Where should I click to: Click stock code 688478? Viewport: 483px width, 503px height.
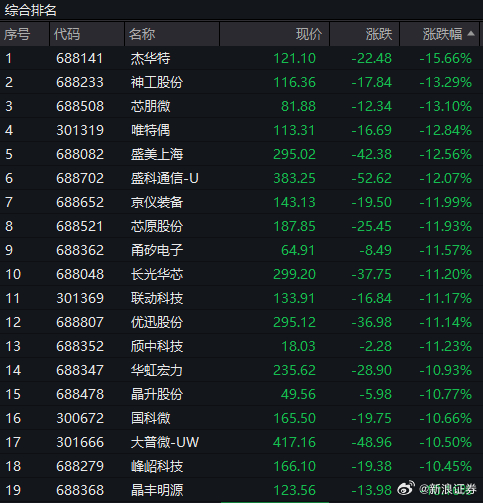[x=80, y=394]
